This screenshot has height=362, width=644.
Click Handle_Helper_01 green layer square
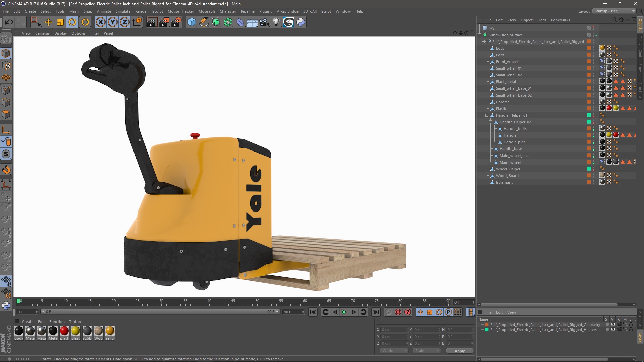pyautogui.click(x=589, y=115)
